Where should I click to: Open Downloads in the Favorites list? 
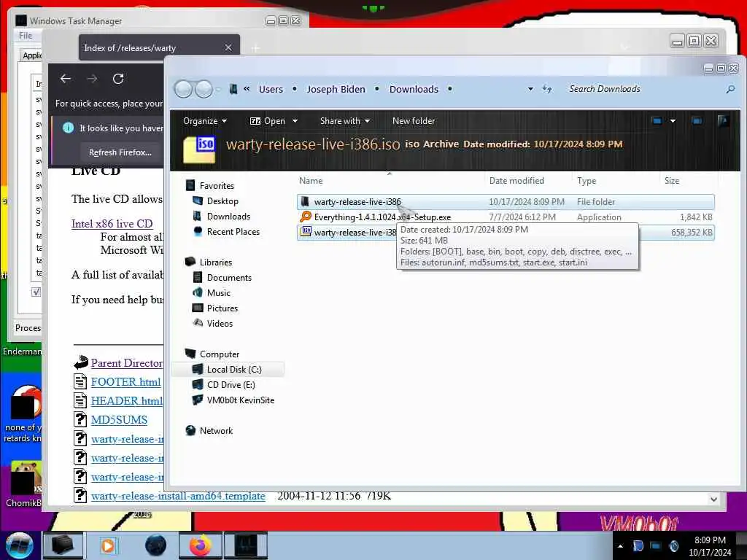228,216
